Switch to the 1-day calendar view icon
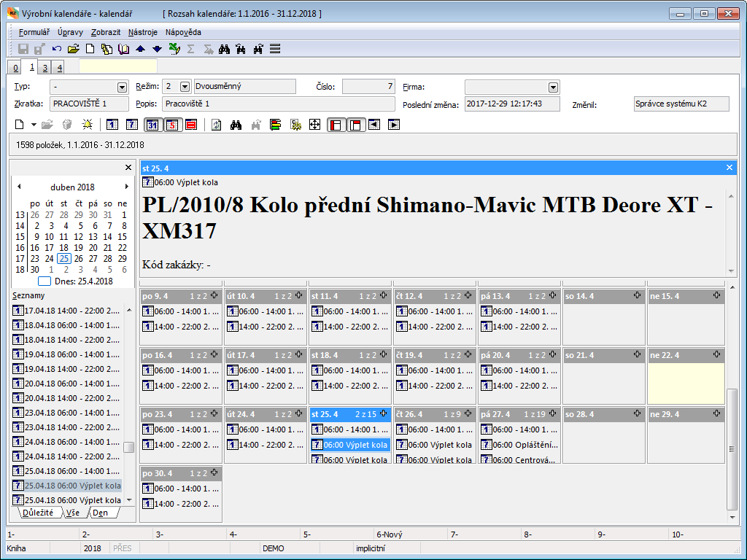The height and width of the screenshot is (560, 747). (112, 125)
